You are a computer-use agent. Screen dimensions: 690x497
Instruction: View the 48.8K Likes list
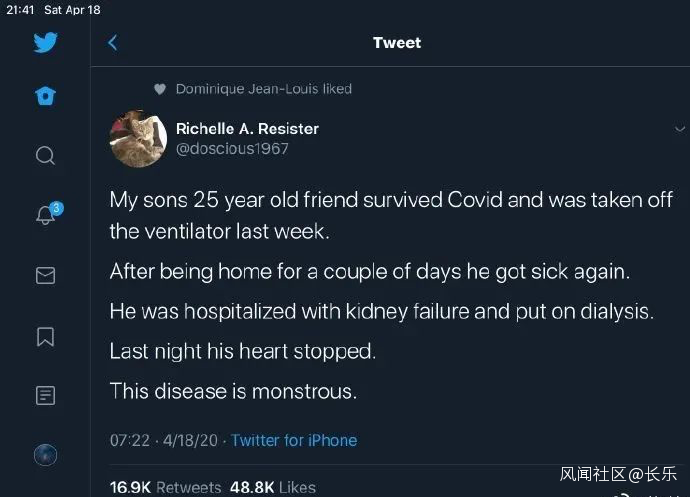(x=272, y=487)
